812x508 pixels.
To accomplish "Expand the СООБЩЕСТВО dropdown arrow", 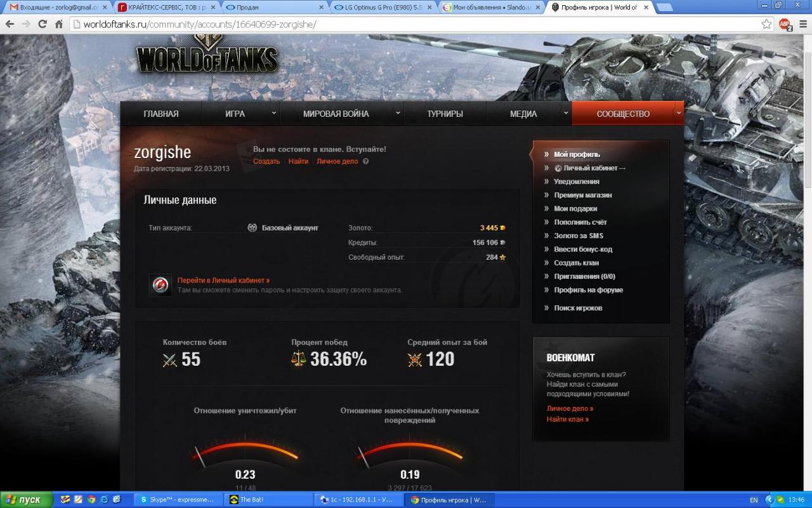I will coord(679,113).
